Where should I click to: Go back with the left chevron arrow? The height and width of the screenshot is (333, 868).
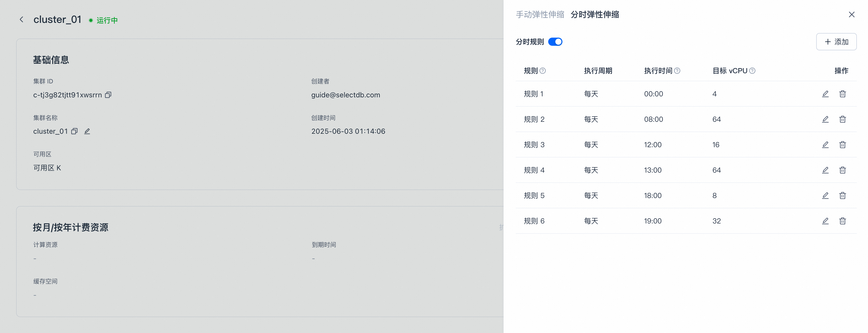(22, 20)
